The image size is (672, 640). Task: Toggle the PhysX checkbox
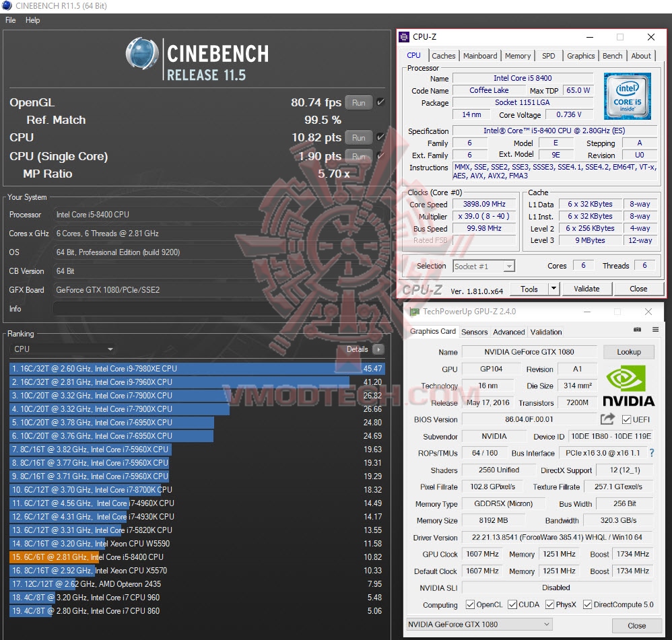click(549, 604)
